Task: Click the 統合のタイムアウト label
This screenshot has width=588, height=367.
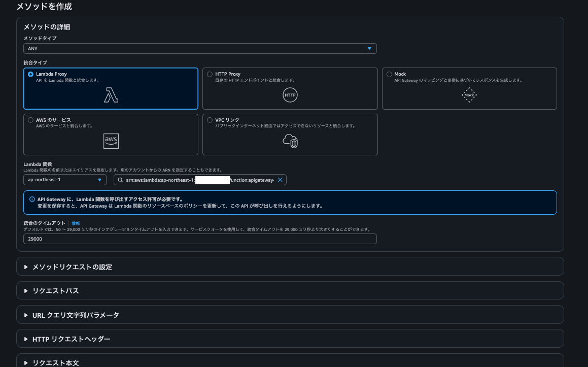Action: (44, 223)
